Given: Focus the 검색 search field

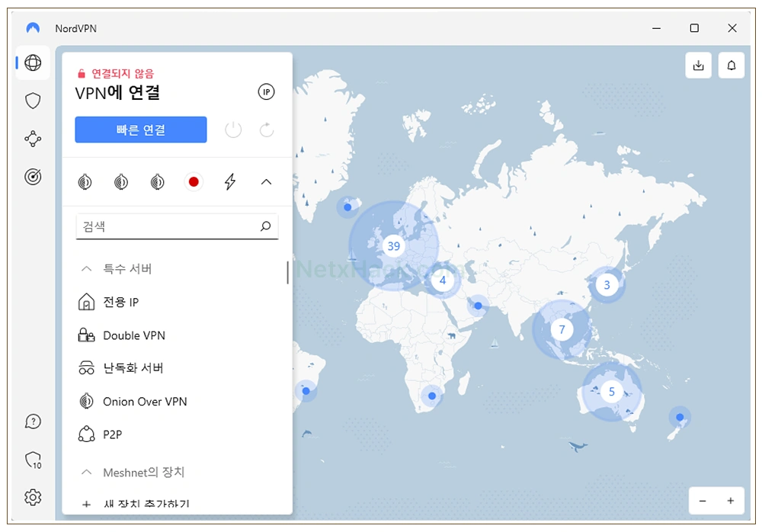Looking at the screenshot, I should pyautogui.click(x=177, y=226).
